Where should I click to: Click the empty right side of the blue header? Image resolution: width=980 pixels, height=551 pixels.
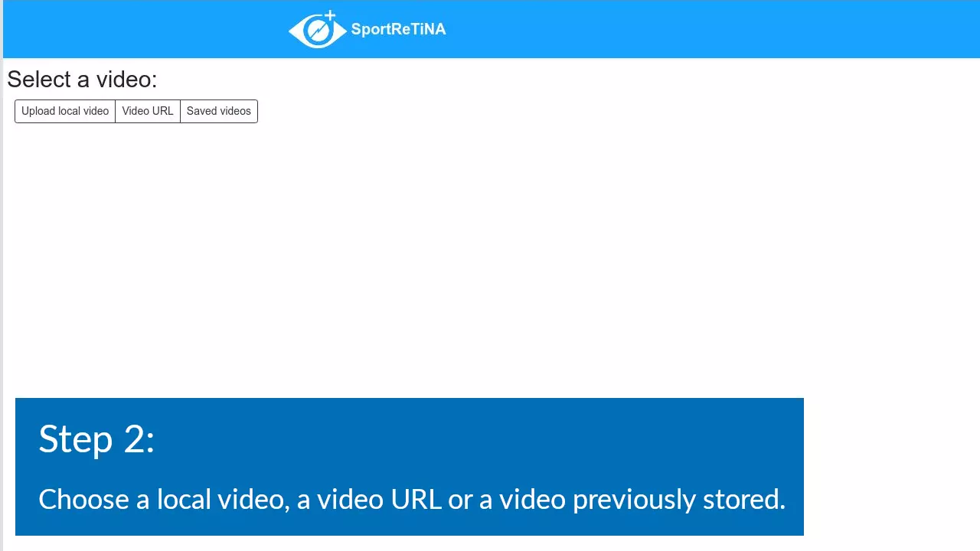pos(712,29)
